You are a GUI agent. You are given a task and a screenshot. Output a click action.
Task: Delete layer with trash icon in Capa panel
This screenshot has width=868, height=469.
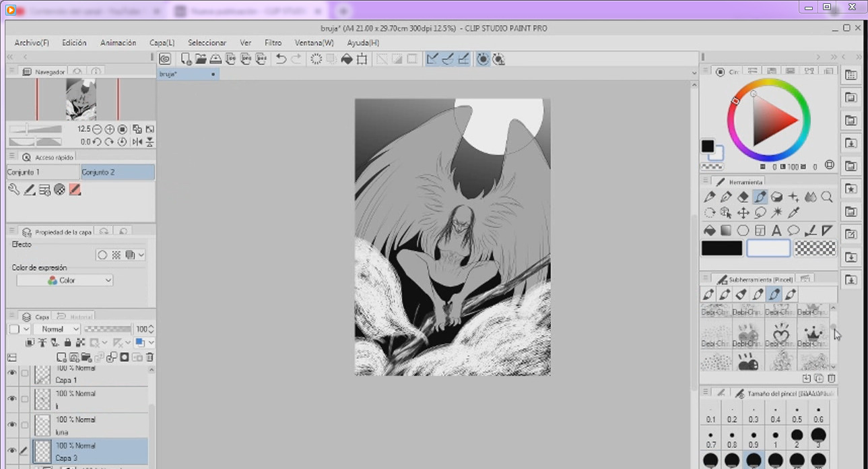click(149, 357)
